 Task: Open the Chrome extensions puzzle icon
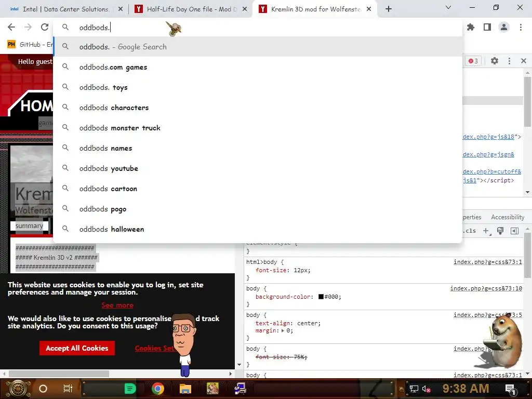[x=471, y=27]
